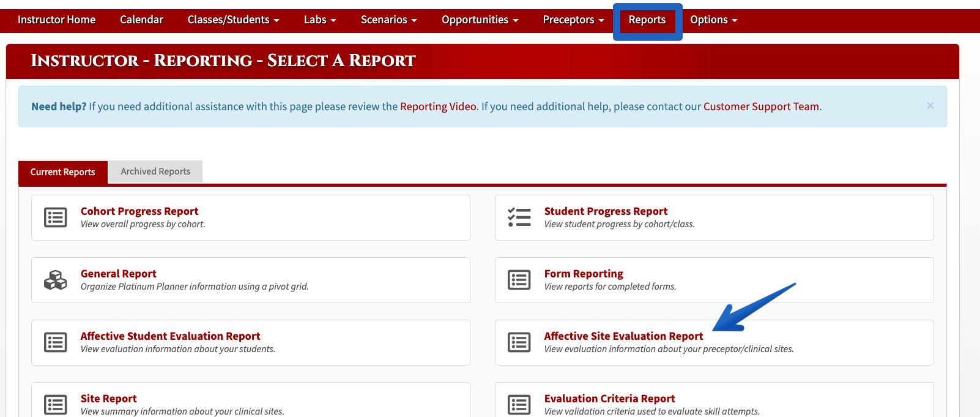Open the Opportunities dropdown menu

pyautogui.click(x=480, y=20)
